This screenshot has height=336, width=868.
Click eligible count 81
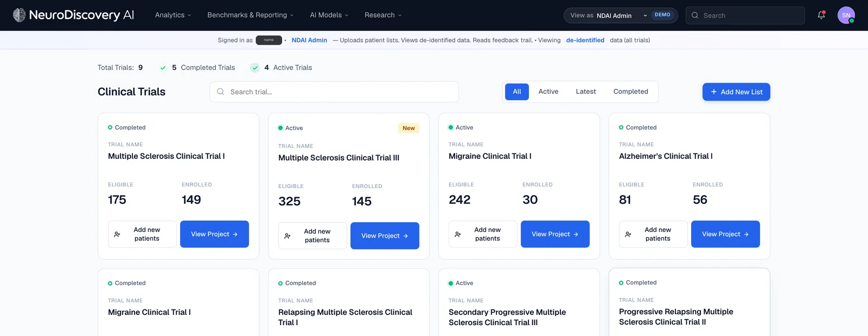625,200
